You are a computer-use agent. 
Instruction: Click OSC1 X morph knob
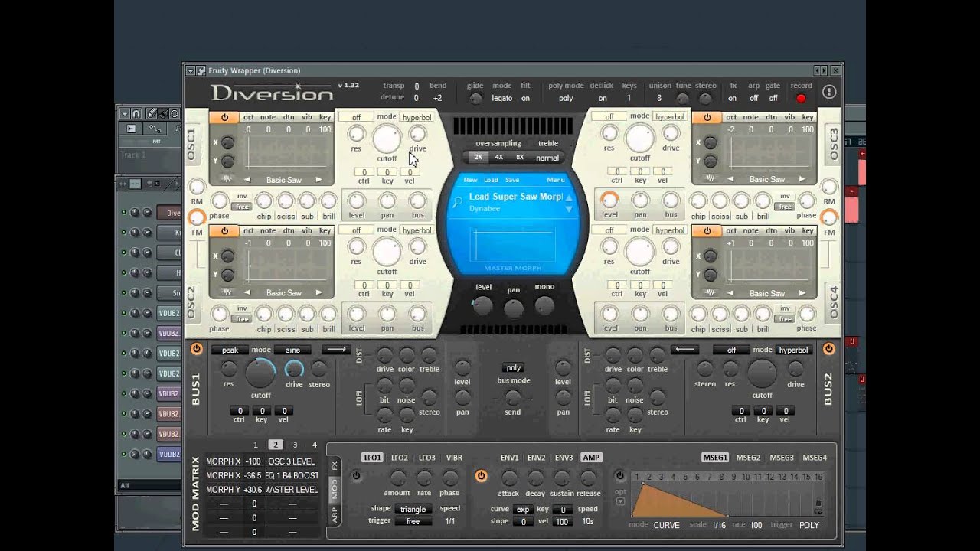point(227,143)
